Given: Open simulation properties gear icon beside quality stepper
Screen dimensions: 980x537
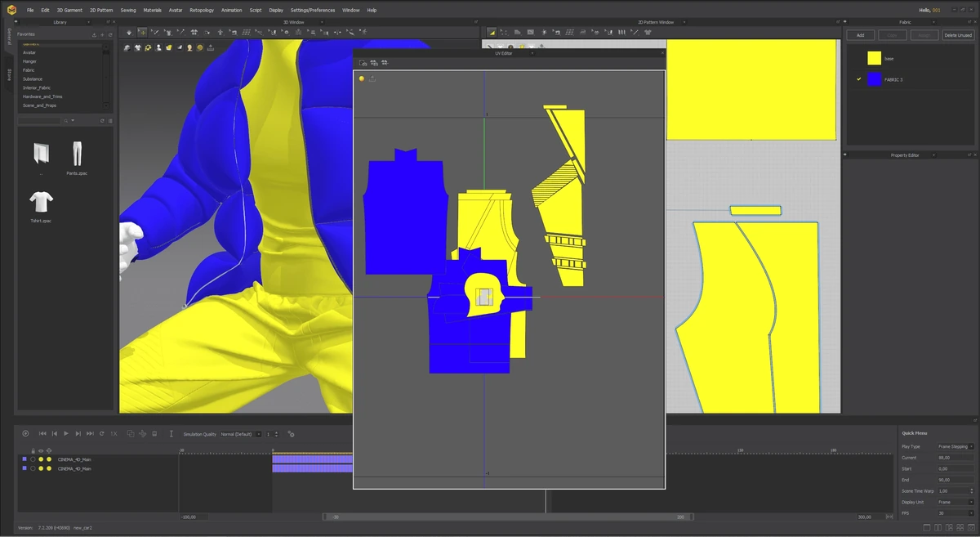Looking at the screenshot, I should point(291,434).
